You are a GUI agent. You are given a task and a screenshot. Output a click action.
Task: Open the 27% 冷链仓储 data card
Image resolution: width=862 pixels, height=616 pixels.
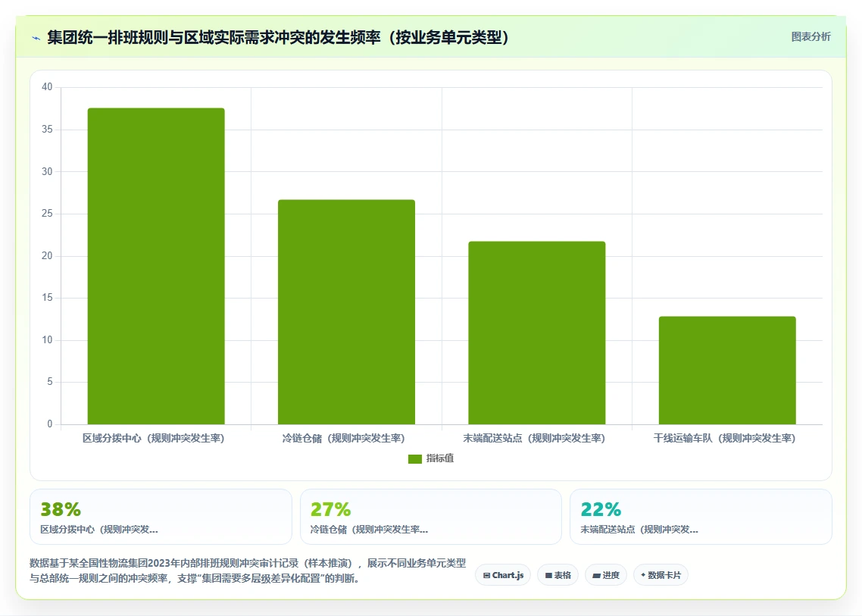point(431,517)
